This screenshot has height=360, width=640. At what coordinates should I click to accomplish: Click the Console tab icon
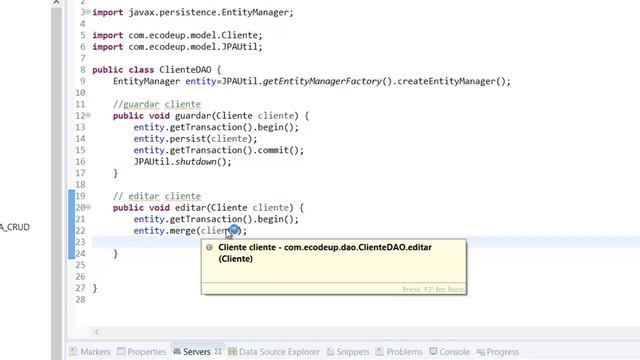point(433,351)
